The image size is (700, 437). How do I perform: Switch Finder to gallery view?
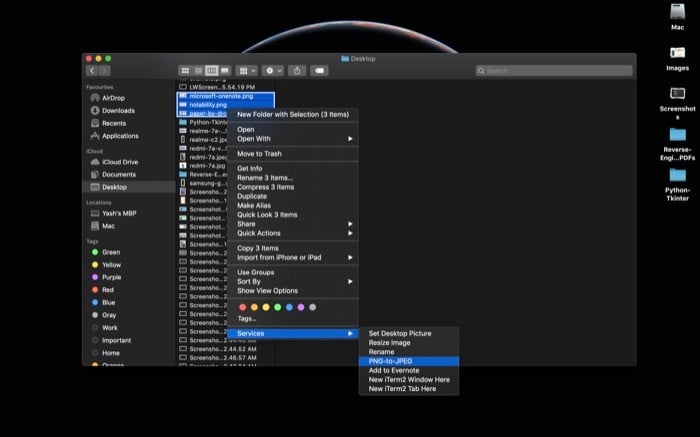pyautogui.click(x=225, y=71)
